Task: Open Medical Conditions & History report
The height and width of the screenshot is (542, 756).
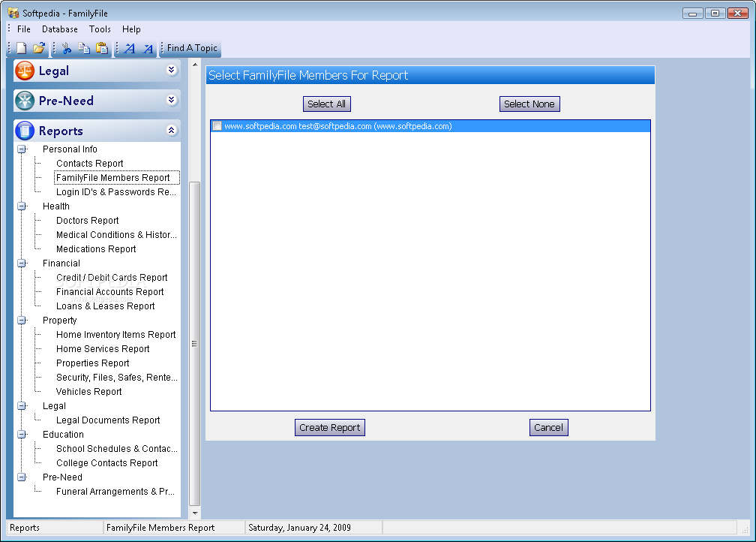Action: pyautogui.click(x=116, y=234)
